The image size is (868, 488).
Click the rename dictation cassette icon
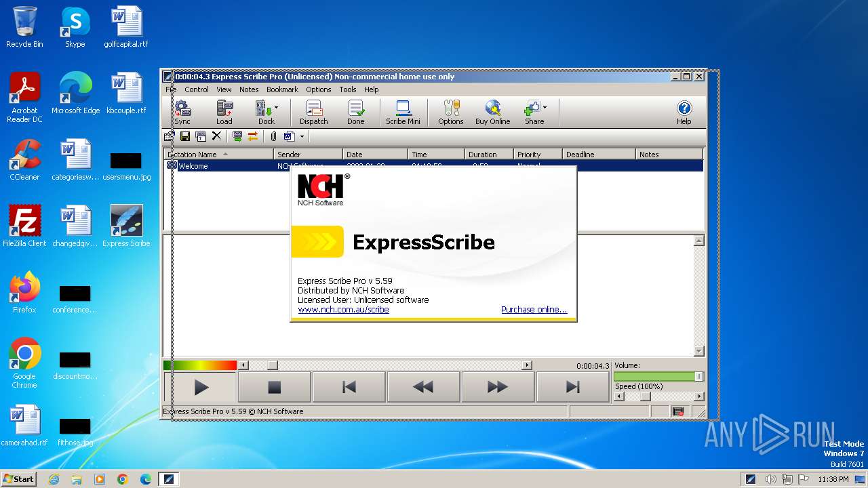click(x=201, y=136)
